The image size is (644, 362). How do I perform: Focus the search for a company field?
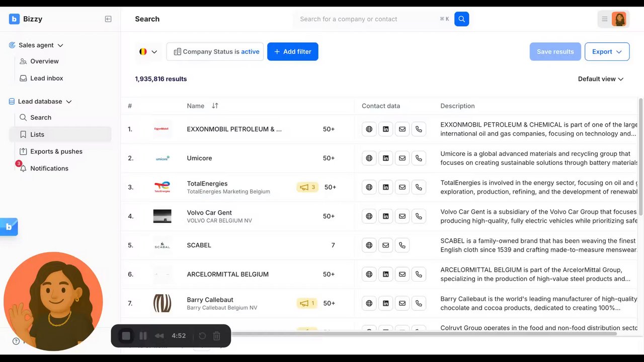click(x=370, y=19)
